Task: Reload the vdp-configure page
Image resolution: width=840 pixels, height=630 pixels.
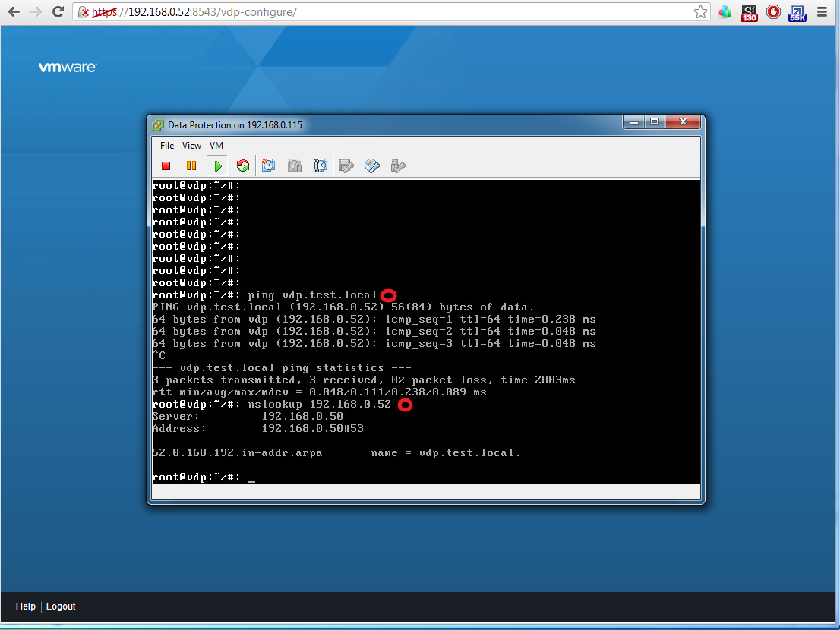Action: (x=58, y=12)
